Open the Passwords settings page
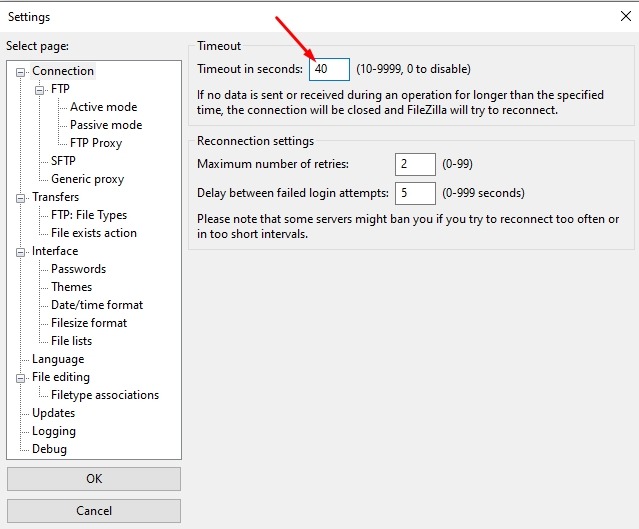 pyautogui.click(x=78, y=269)
